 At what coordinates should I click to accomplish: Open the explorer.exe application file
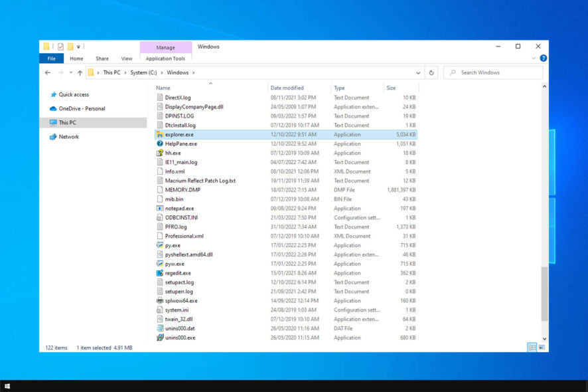[x=286, y=134]
